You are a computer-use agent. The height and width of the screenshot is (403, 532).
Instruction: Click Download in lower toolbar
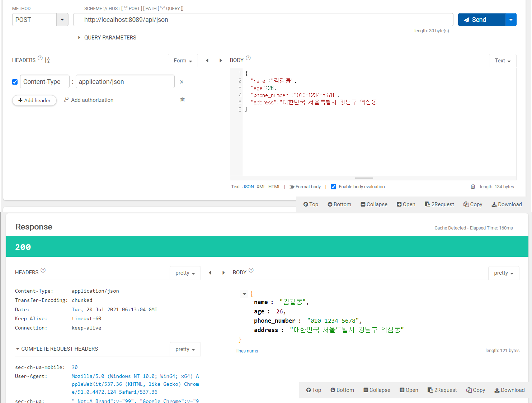point(510,390)
